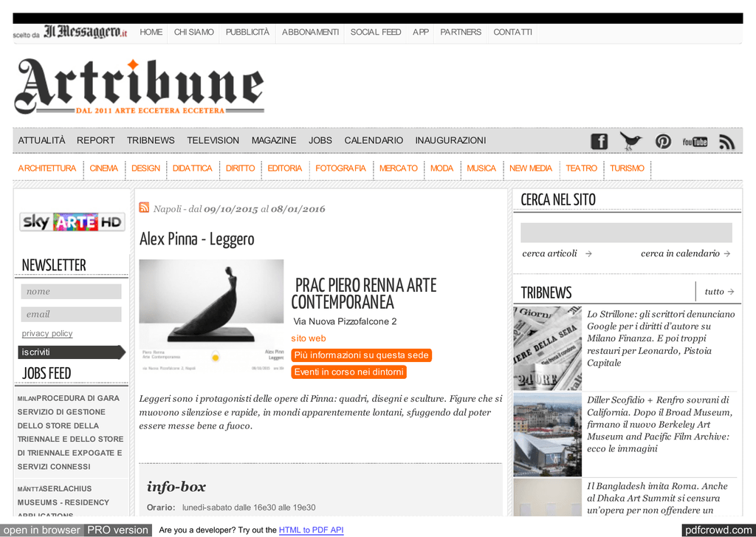Open PARTNERS in top menu
Screen dimensions: 756x537
(461, 32)
